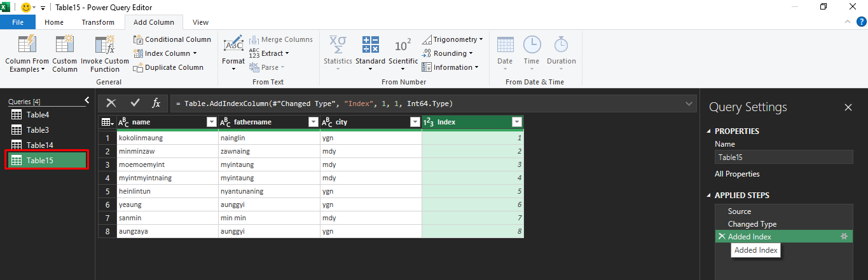
Task: Open name column filter dropdown
Action: (212, 122)
